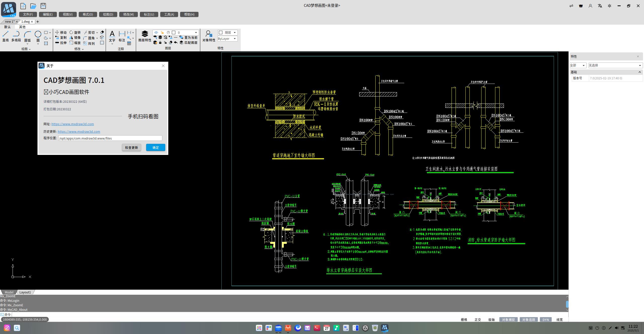Click the save file disk icon
The width and height of the screenshot is (644, 334).
(43, 6)
